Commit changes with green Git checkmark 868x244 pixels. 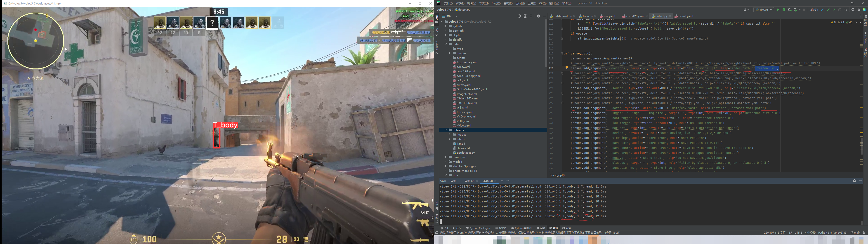click(828, 10)
